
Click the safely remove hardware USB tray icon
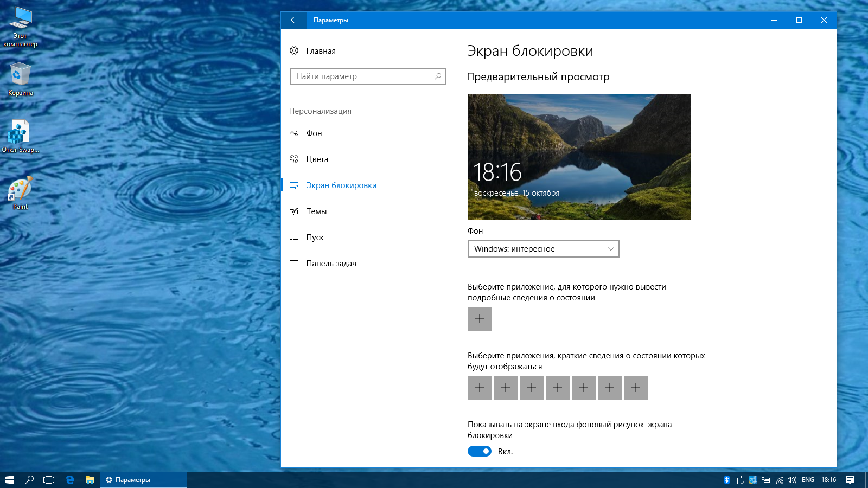(740, 480)
